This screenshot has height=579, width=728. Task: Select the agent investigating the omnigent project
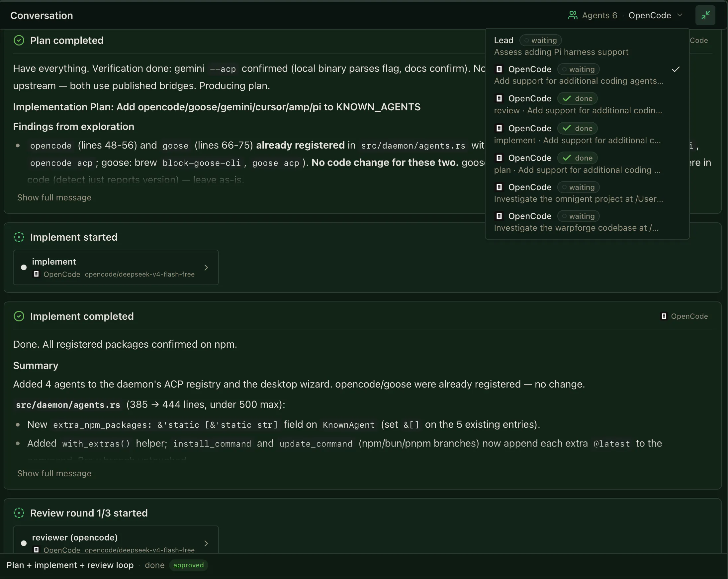[587, 193]
